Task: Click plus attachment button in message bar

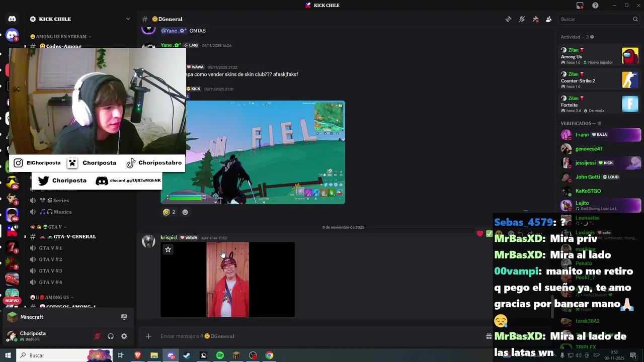Action: pyautogui.click(x=148, y=336)
